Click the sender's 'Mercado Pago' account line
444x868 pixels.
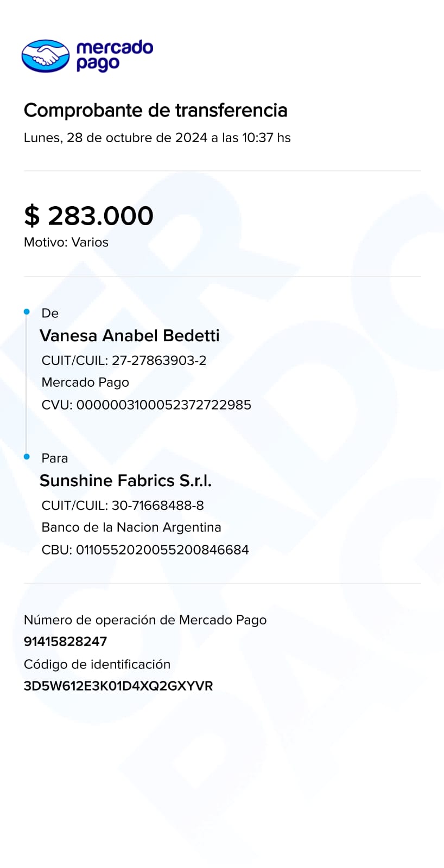pos(85,382)
